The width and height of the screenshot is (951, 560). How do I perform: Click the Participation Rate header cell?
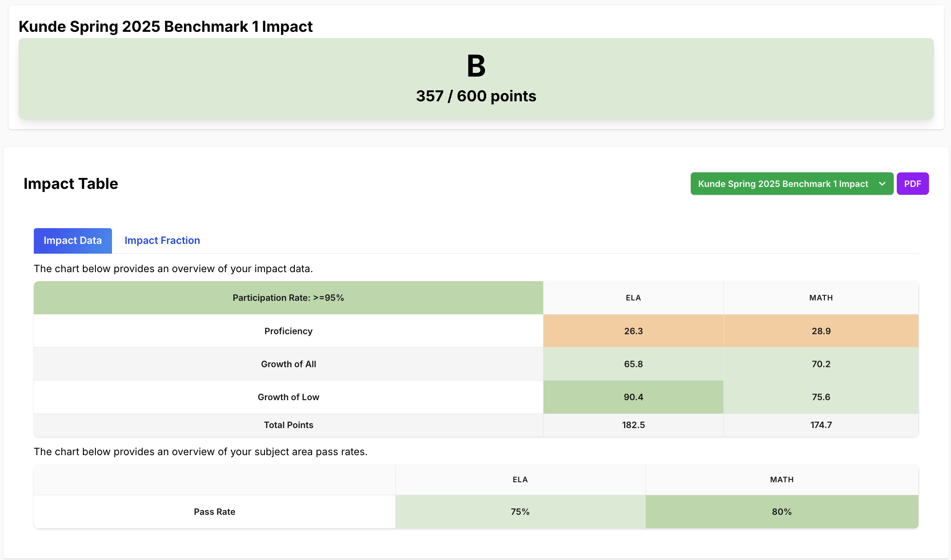[288, 298]
